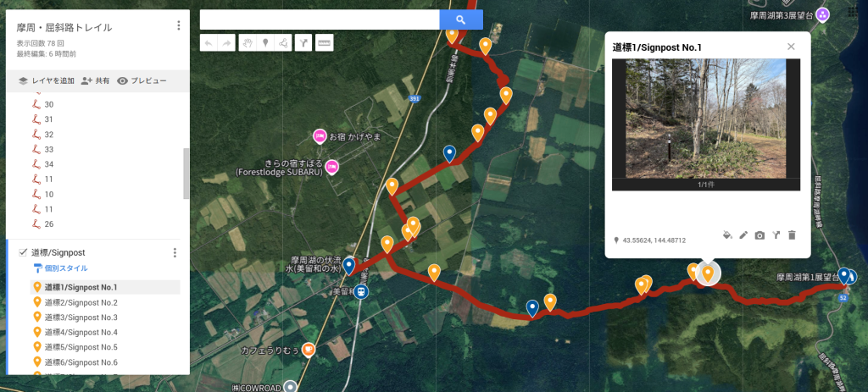Uncheck the 道標/Signpost layer checkbox
The height and width of the screenshot is (392, 868).
(x=23, y=252)
